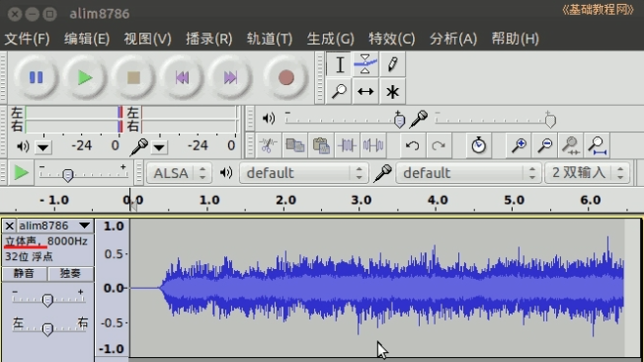Select the Time Shift tool
644x362 pixels.
[365, 91]
